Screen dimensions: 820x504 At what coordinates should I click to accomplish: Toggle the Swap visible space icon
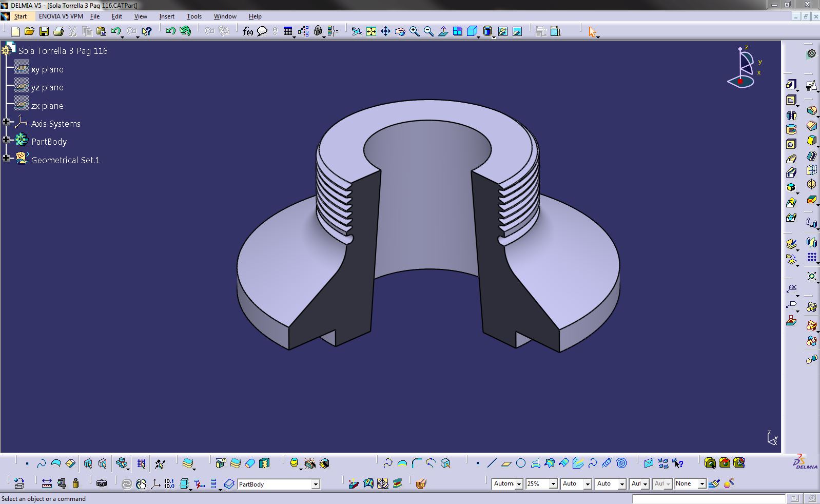tap(517, 31)
